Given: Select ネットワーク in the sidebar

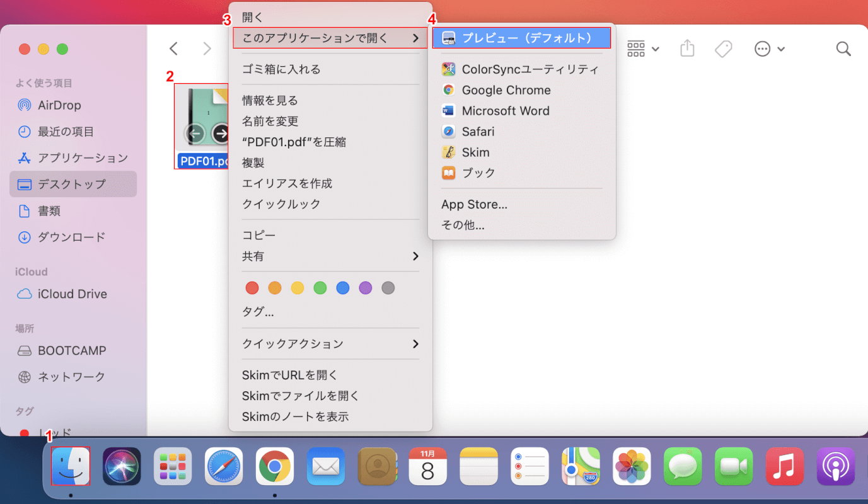Looking at the screenshot, I should [73, 377].
